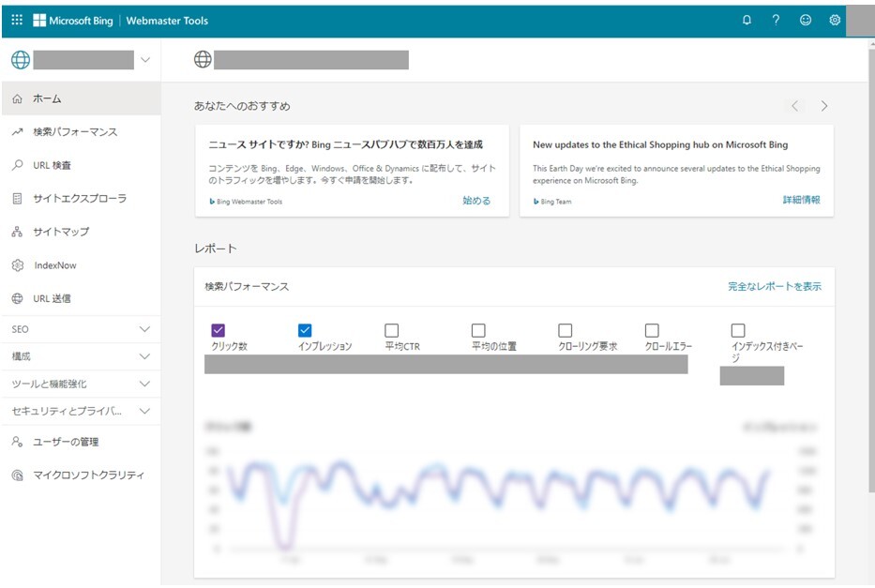Click the 完全なレポートを表示 link
This screenshot has height=588, width=875.
click(774, 286)
